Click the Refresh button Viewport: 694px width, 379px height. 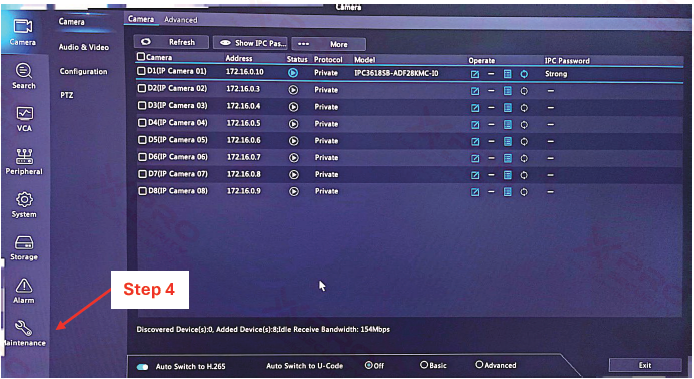pyautogui.click(x=171, y=42)
